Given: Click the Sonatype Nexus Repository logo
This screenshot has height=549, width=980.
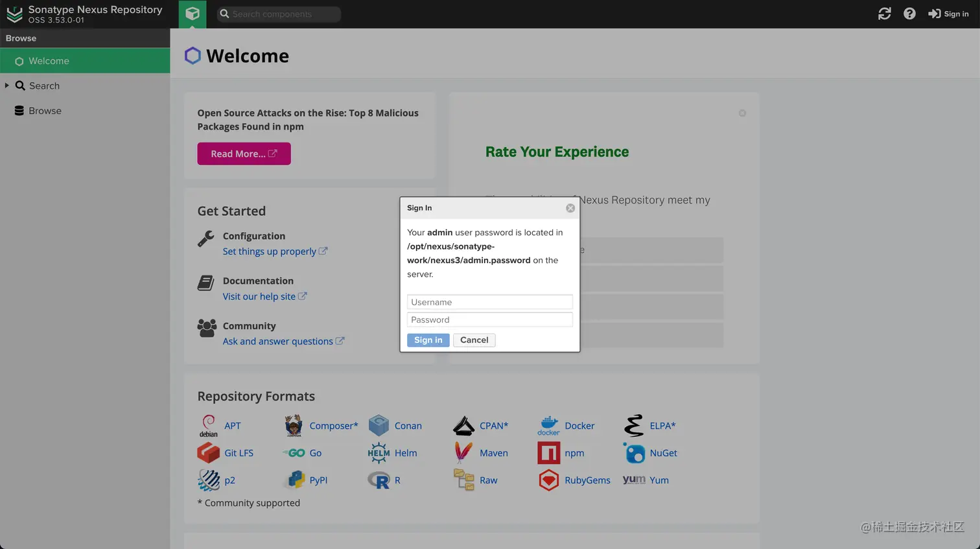Looking at the screenshot, I should [x=14, y=14].
